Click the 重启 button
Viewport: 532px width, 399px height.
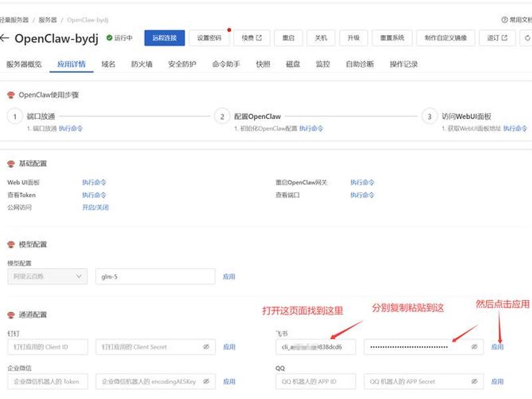pos(289,38)
